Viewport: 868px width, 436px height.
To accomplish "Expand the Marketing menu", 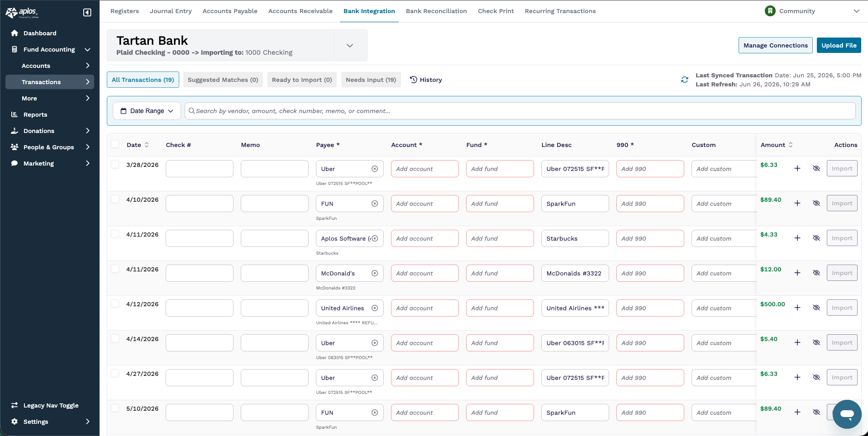I will point(87,163).
